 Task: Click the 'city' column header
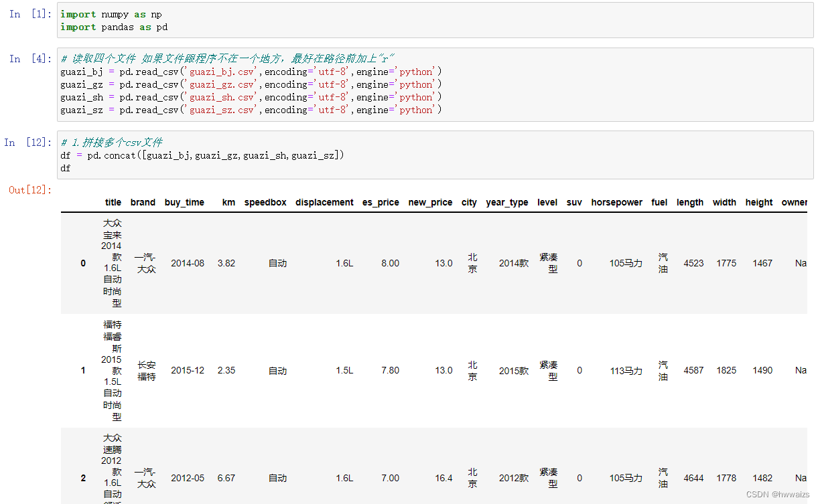pyautogui.click(x=469, y=202)
